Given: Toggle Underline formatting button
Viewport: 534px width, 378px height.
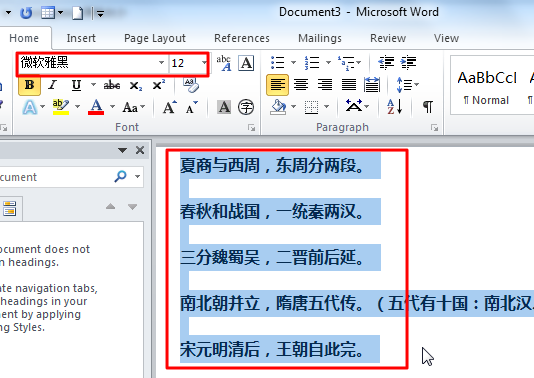Looking at the screenshot, I should pos(76,85).
